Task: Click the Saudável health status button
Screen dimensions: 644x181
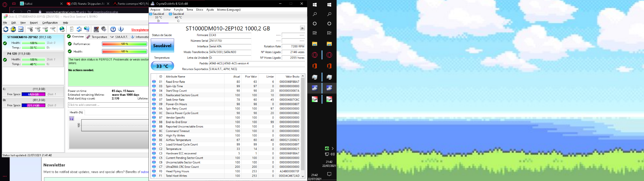Action: tap(162, 46)
